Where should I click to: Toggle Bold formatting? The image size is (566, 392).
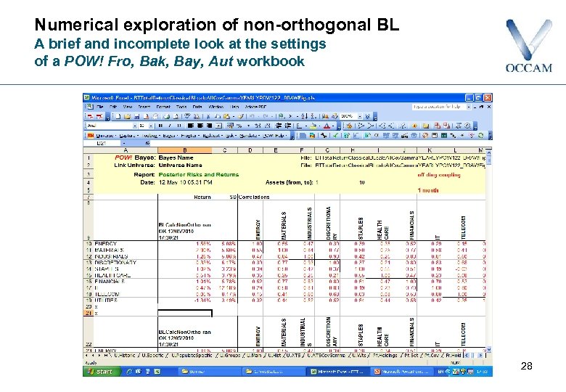pyautogui.click(x=160, y=126)
